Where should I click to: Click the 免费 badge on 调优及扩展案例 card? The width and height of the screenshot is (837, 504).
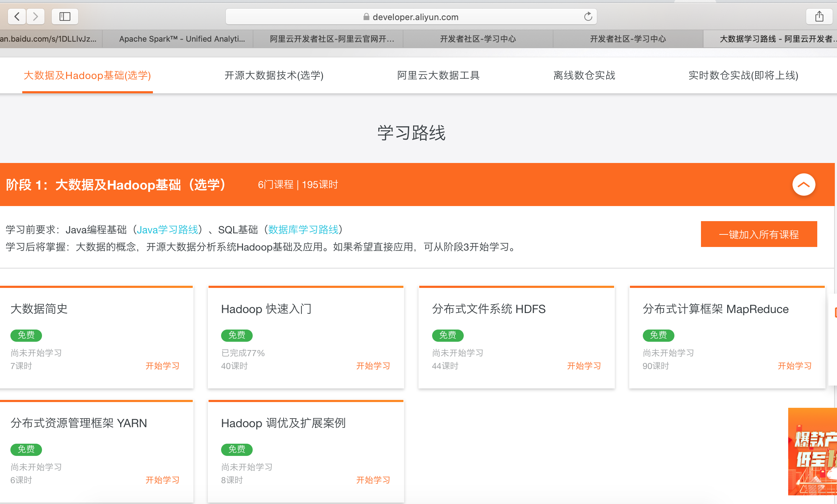pyautogui.click(x=237, y=449)
